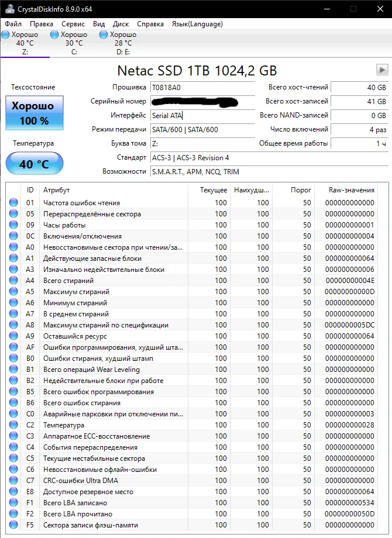Select raw value 000000000534
The image size is (392, 538).
tap(350, 503)
